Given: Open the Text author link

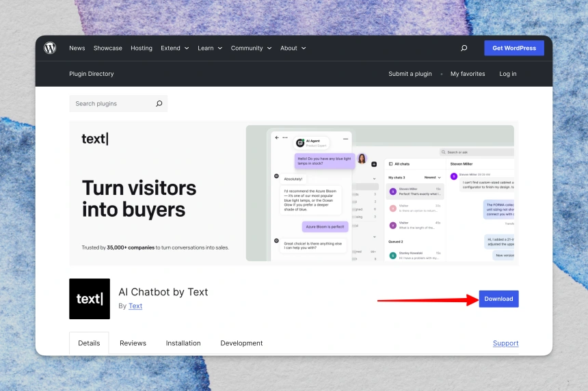Looking at the screenshot, I should pyautogui.click(x=135, y=306).
